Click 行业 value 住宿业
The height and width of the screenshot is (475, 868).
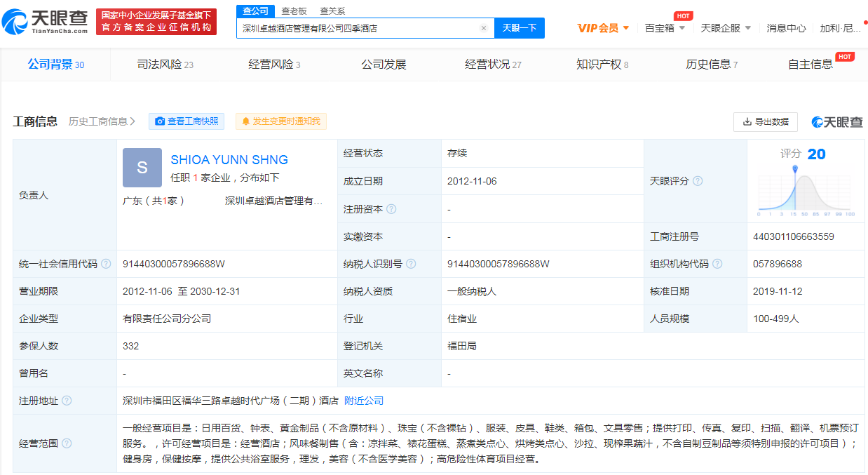462,319
